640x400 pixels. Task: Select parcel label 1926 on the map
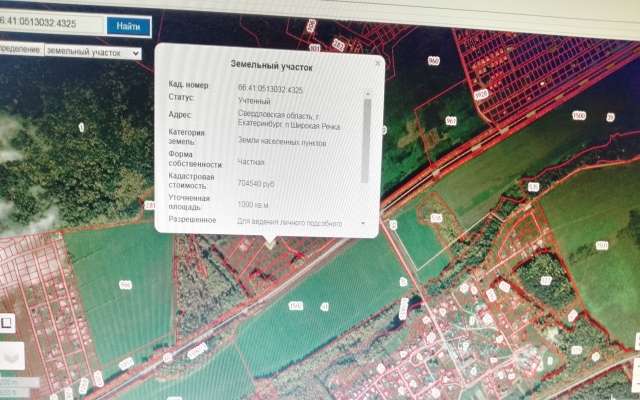tap(480, 95)
